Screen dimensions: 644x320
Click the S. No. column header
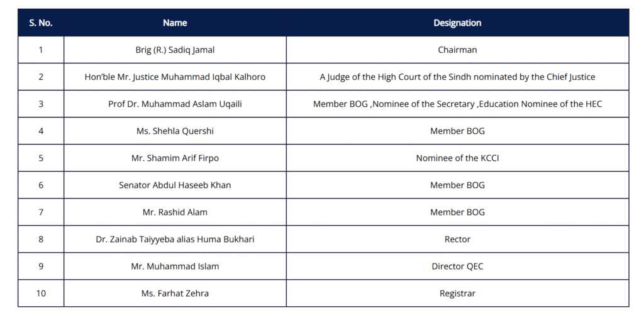click(x=41, y=23)
